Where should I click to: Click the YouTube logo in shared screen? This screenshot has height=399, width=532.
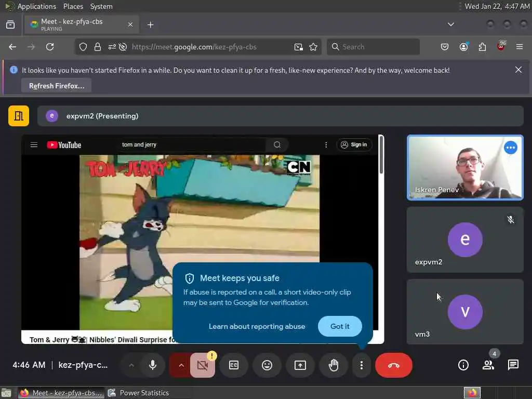[64, 145]
